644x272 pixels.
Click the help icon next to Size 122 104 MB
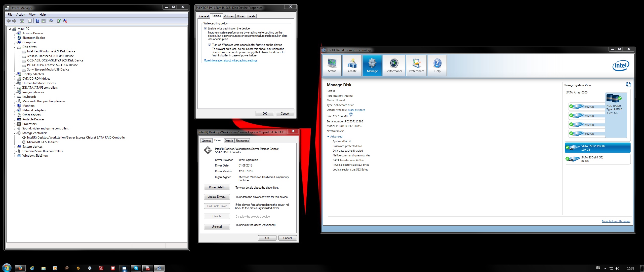pyautogui.click(x=351, y=115)
